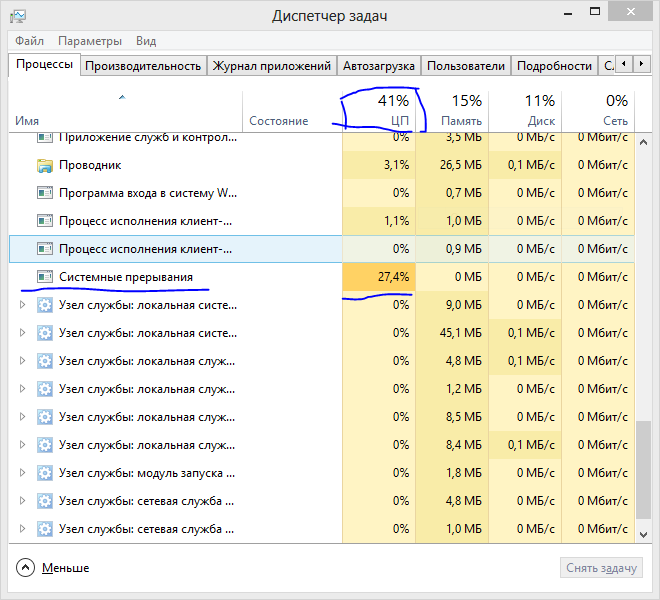This screenshot has height=600, width=660.
Task: Sort by the ЦП column header
Action: click(x=379, y=111)
